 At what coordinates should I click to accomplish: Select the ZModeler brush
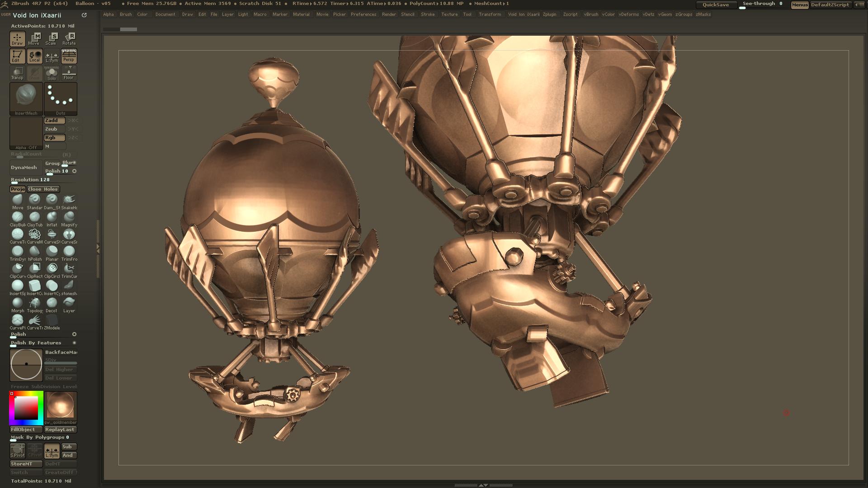52,320
